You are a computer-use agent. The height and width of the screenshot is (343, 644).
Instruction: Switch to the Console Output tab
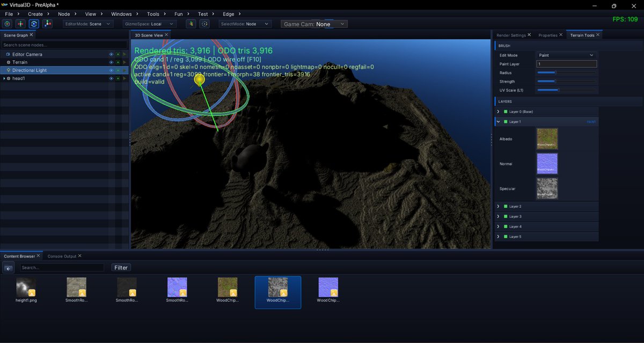coord(62,256)
